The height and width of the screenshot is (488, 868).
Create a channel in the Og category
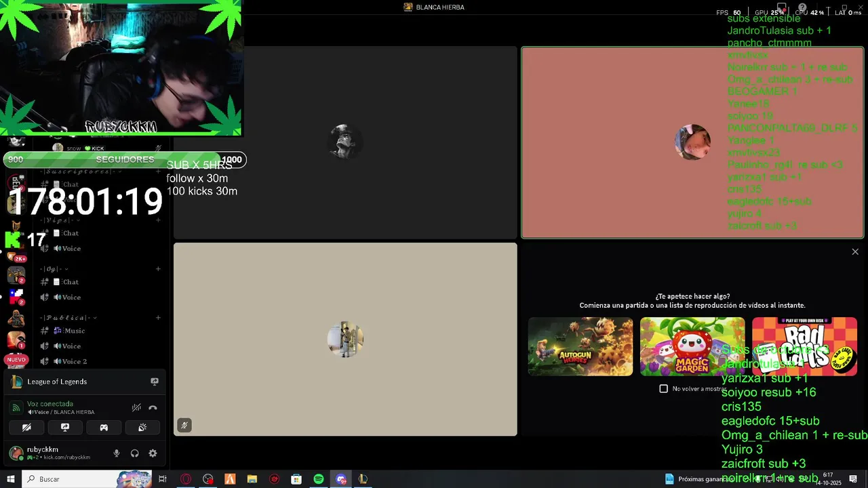point(158,269)
